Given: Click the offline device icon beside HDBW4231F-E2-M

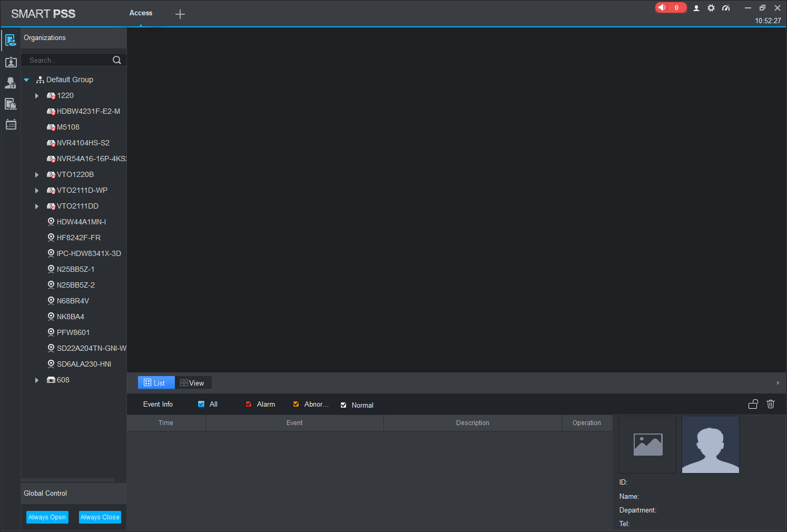Looking at the screenshot, I should point(51,111).
